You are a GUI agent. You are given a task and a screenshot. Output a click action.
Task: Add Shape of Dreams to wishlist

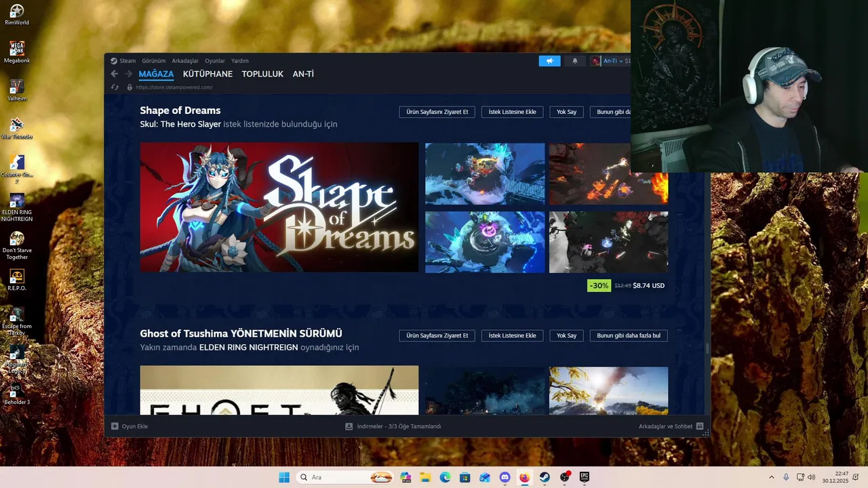[513, 112]
